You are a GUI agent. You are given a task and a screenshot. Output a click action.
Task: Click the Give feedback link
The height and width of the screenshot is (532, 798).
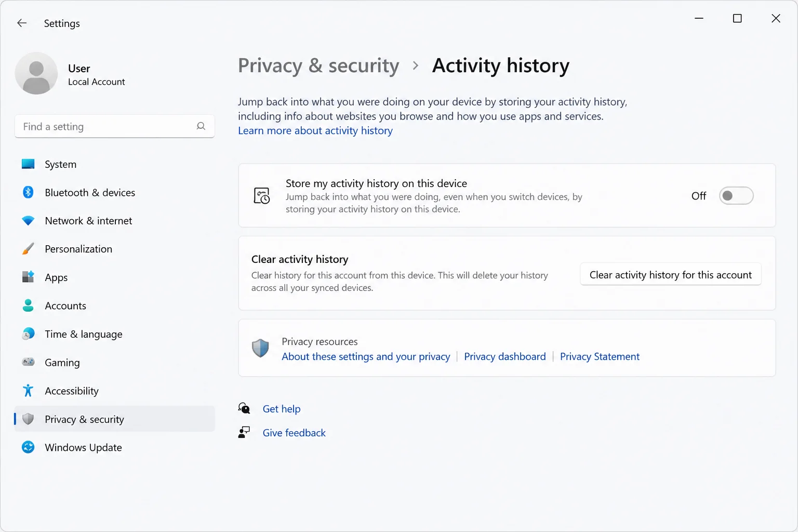pos(294,433)
